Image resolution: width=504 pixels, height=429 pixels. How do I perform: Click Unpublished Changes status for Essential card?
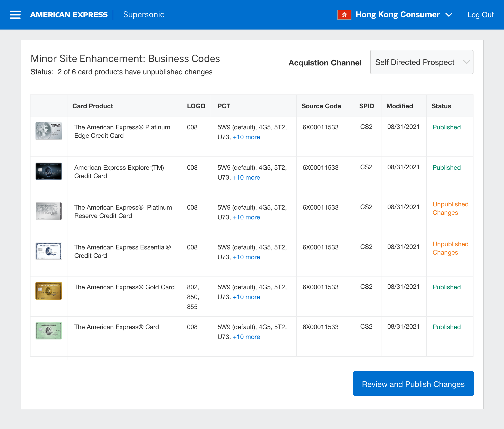(450, 248)
